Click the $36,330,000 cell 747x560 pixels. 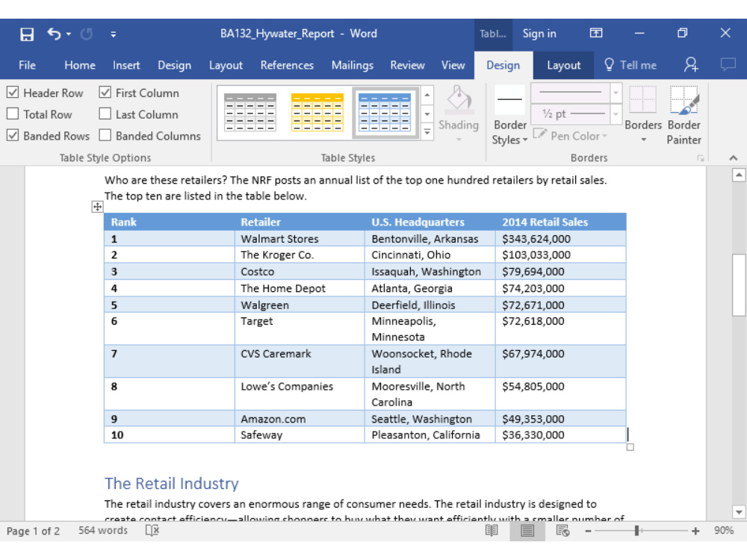(561, 435)
